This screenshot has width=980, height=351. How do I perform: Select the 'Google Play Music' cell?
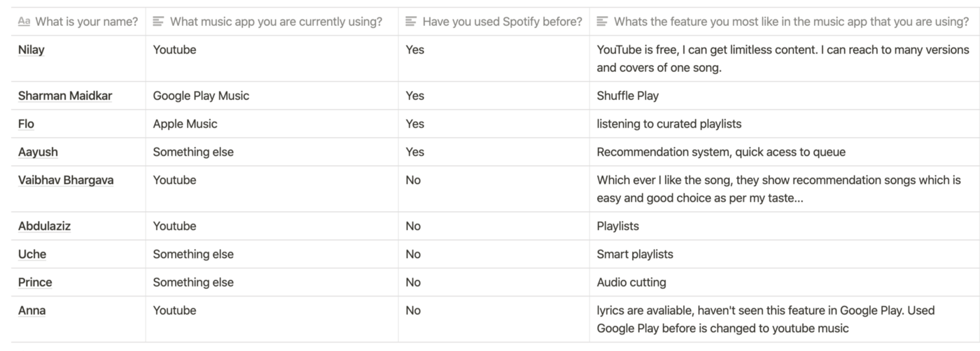pyautogui.click(x=272, y=96)
